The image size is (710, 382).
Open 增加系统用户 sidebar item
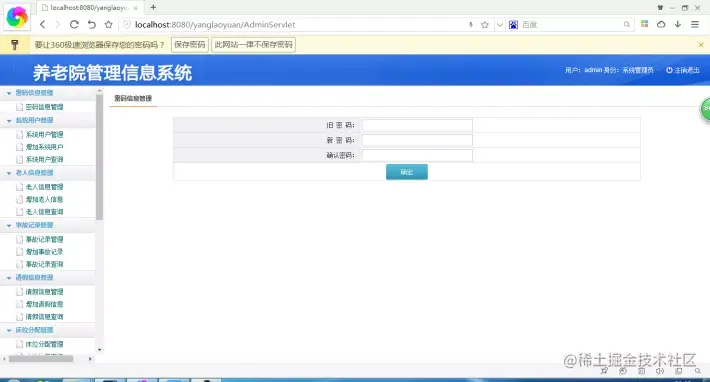[44, 147]
